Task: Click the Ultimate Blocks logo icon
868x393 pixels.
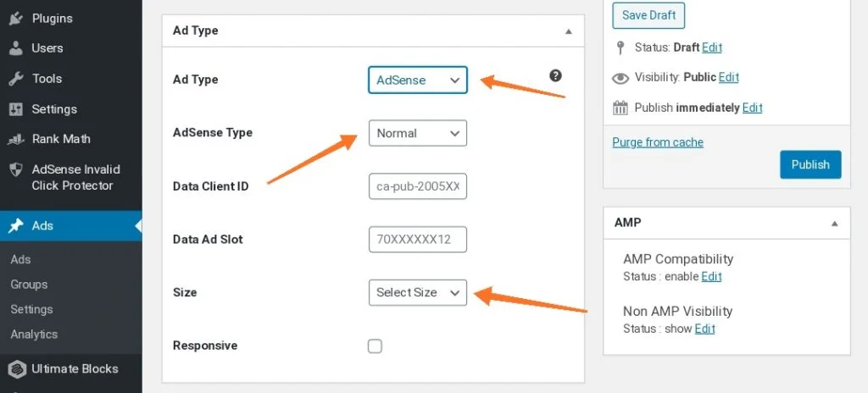Action: click(x=17, y=369)
